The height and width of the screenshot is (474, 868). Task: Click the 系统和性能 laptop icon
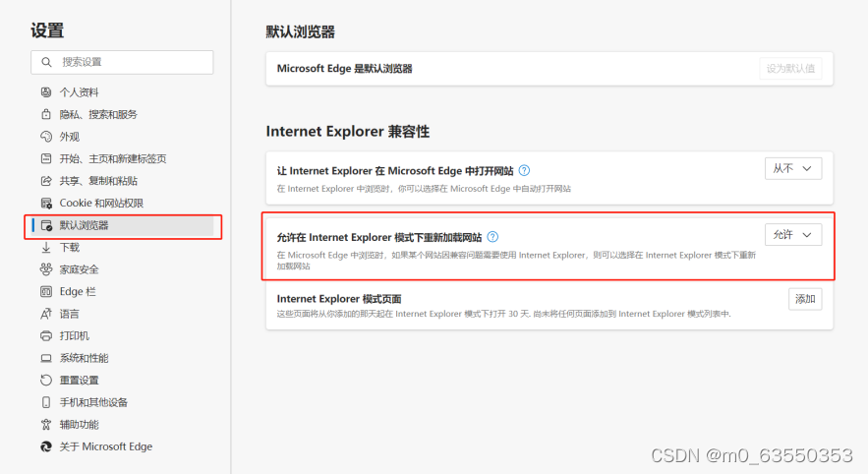click(x=46, y=358)
